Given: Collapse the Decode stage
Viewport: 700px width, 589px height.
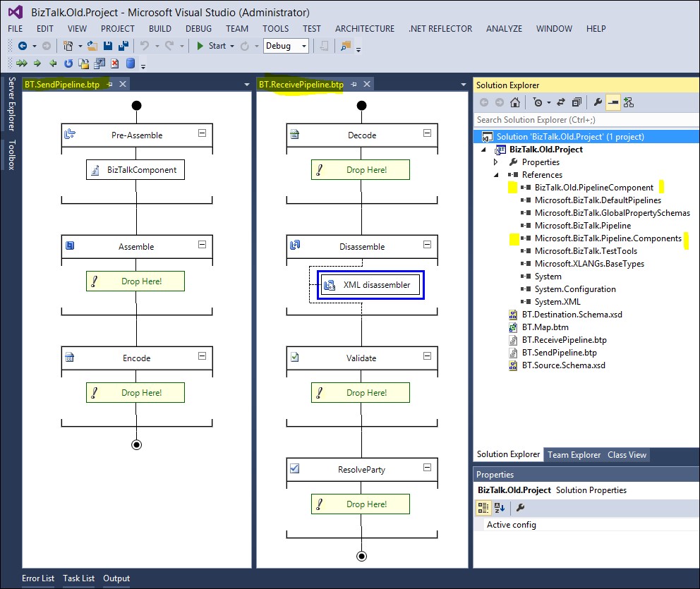Looking at the screenshot, I should 427,133.
